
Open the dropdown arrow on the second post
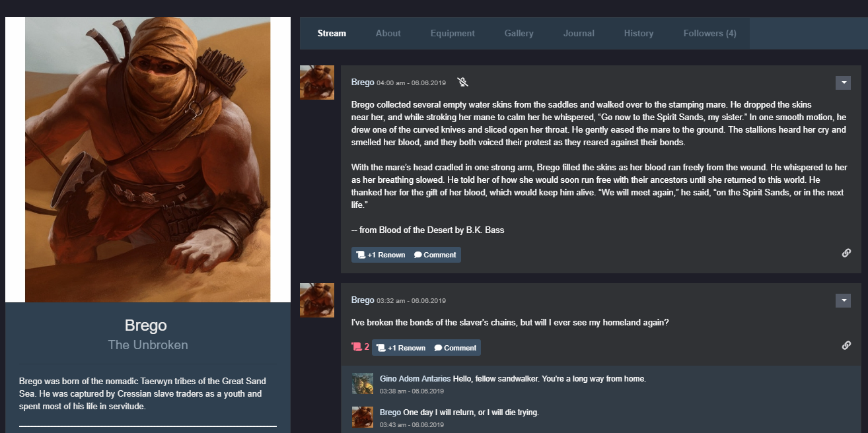(843, 300)
